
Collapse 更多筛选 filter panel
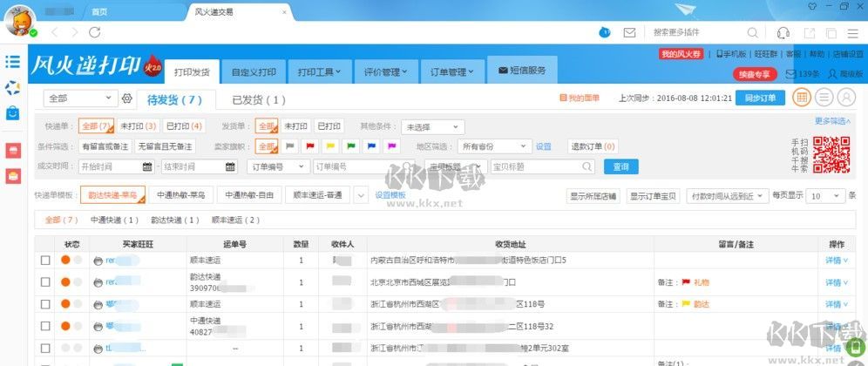832,121
